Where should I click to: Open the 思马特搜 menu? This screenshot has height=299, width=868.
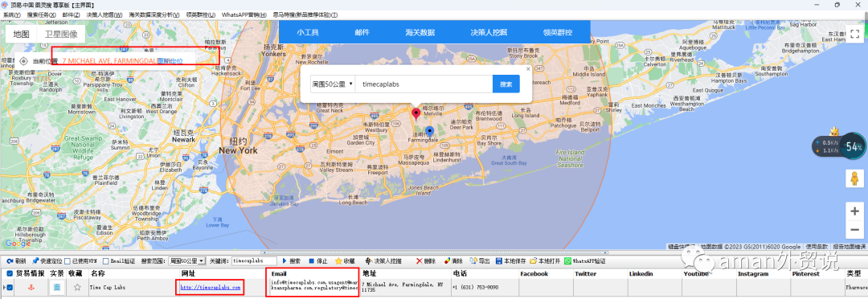pos(305,14)
